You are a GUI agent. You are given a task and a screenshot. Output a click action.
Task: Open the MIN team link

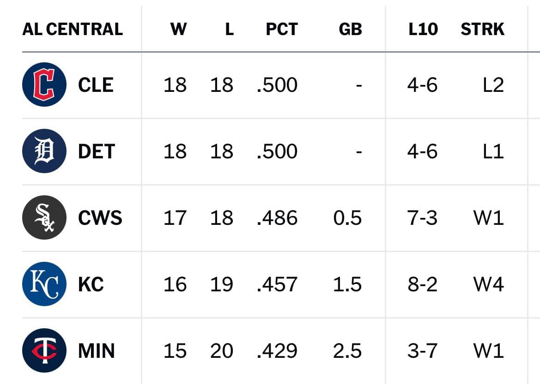(97, 351)
